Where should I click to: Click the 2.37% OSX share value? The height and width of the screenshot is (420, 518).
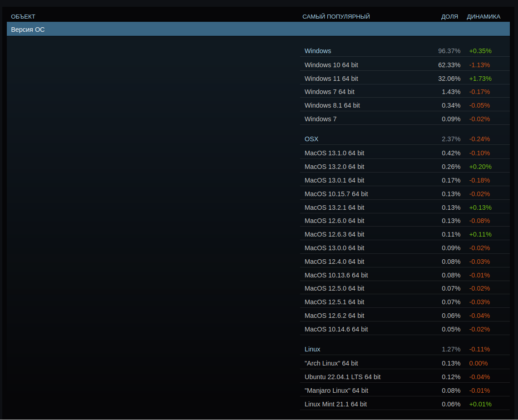(x=451, y=139)
